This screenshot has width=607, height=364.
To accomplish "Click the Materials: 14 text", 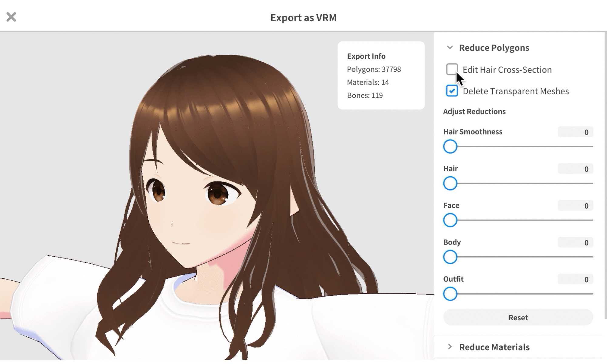I will (x=368, y=82).
